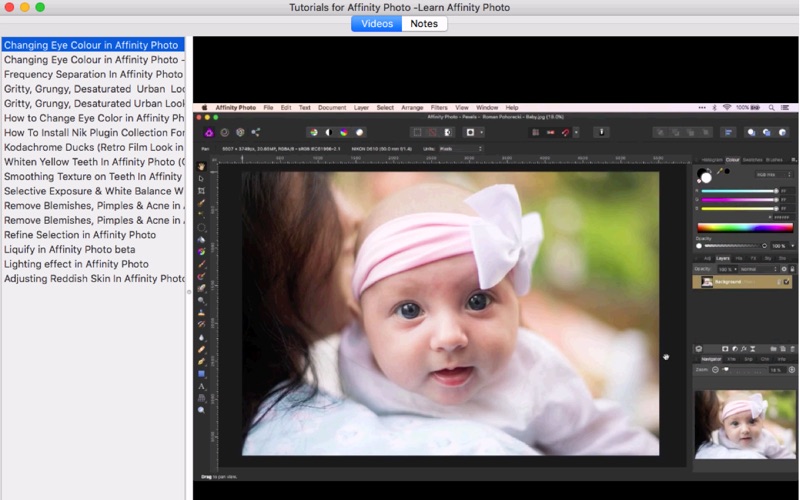Select the Elliptical Marquee tool

click(x=202, y=228)
